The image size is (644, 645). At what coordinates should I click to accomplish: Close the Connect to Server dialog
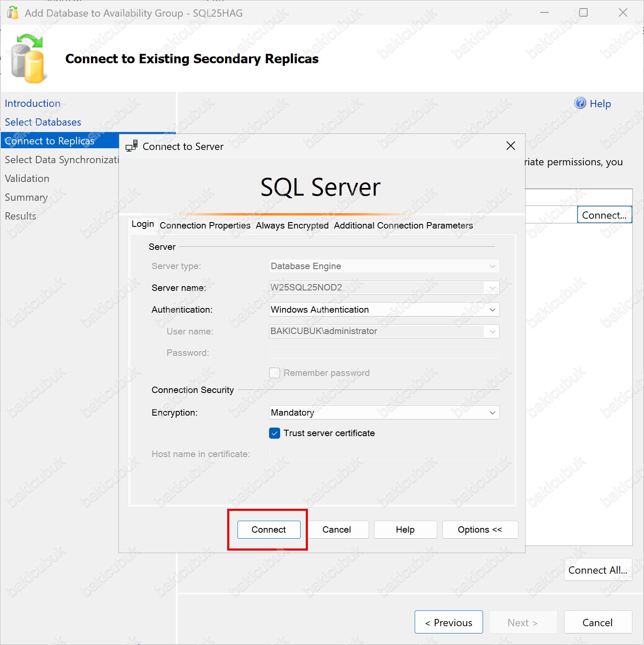(510, 146)
